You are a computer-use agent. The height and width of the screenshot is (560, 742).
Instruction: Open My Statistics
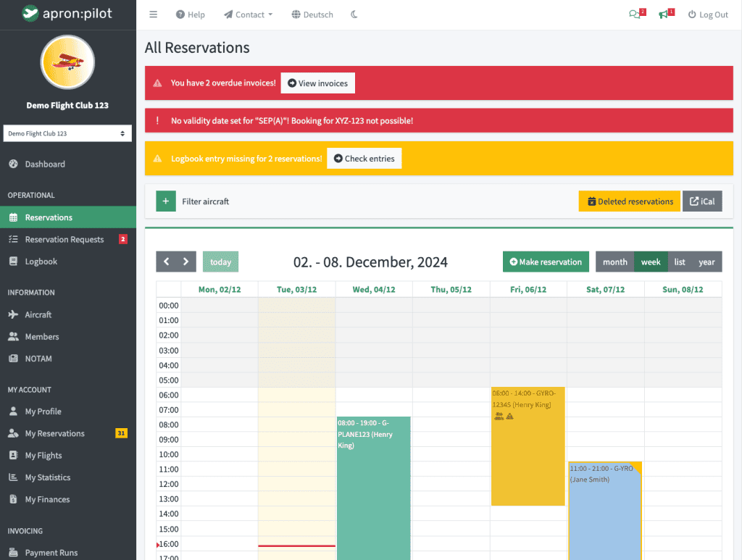coord(68,477)
